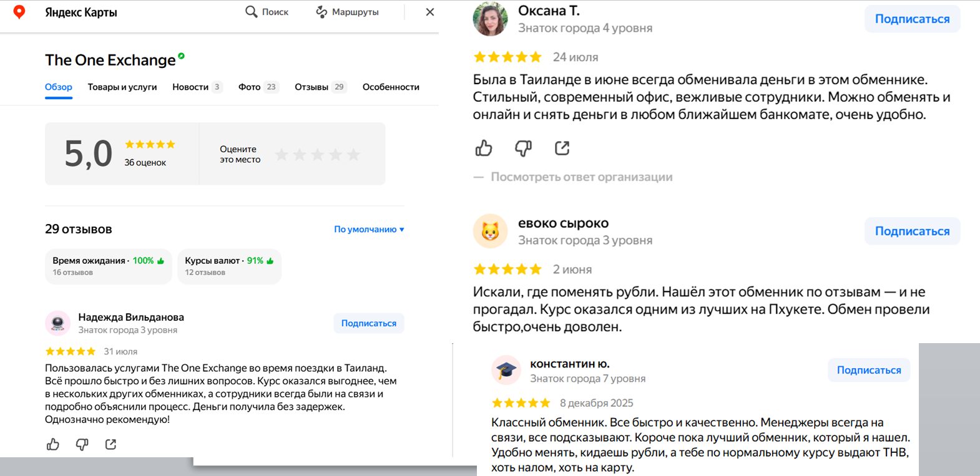The image size is (980, 476).
Task: Open константин ю.'s graduation cap avatar
Action: tap(506, 371)
